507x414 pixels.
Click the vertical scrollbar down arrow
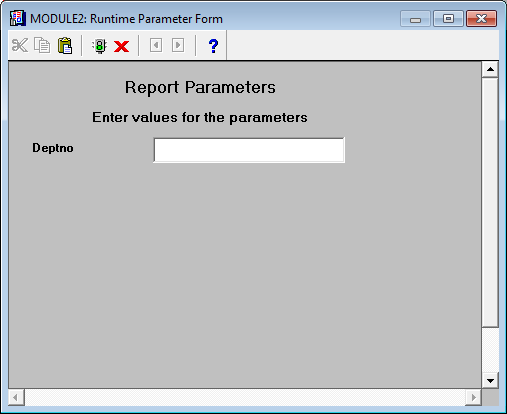(x=490, y=380)
